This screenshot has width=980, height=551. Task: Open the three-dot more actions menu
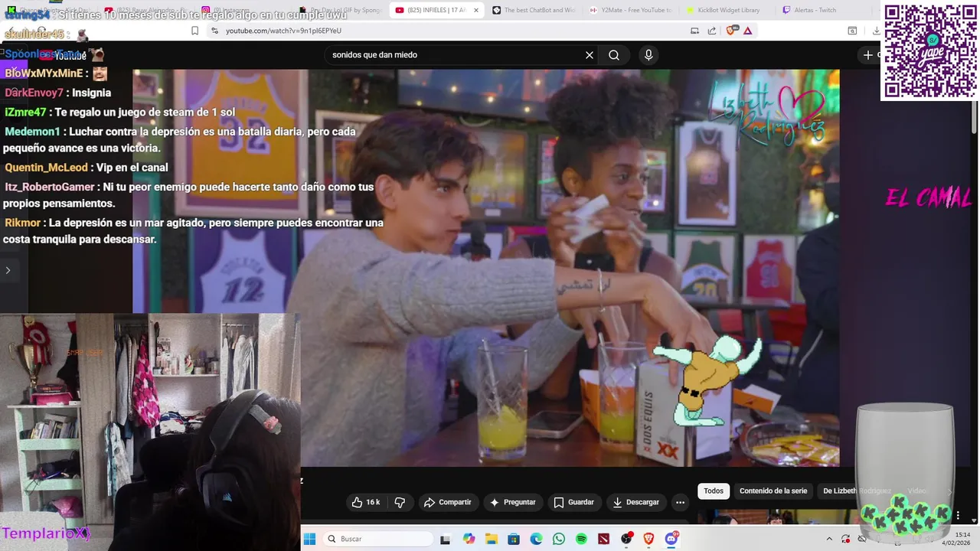680,502
